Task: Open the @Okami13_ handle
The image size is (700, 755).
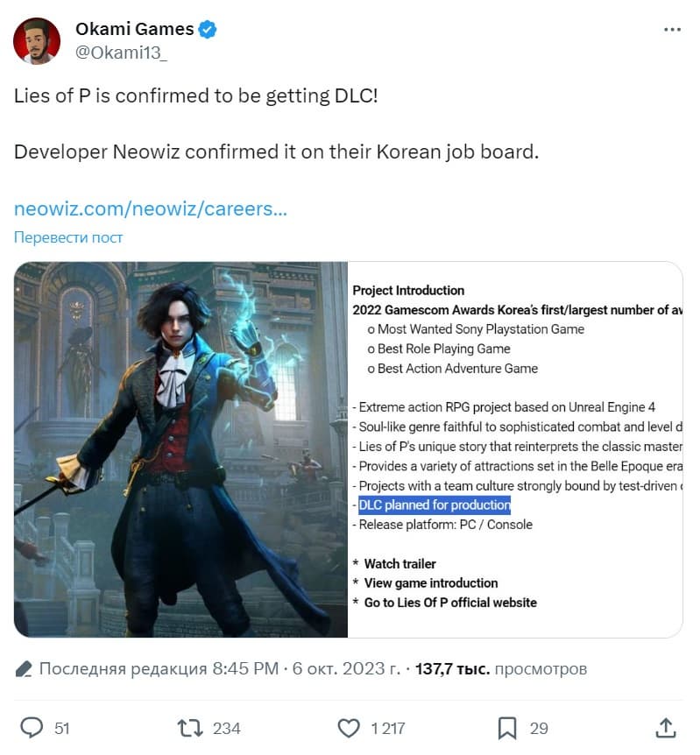Action: [122, 52]
